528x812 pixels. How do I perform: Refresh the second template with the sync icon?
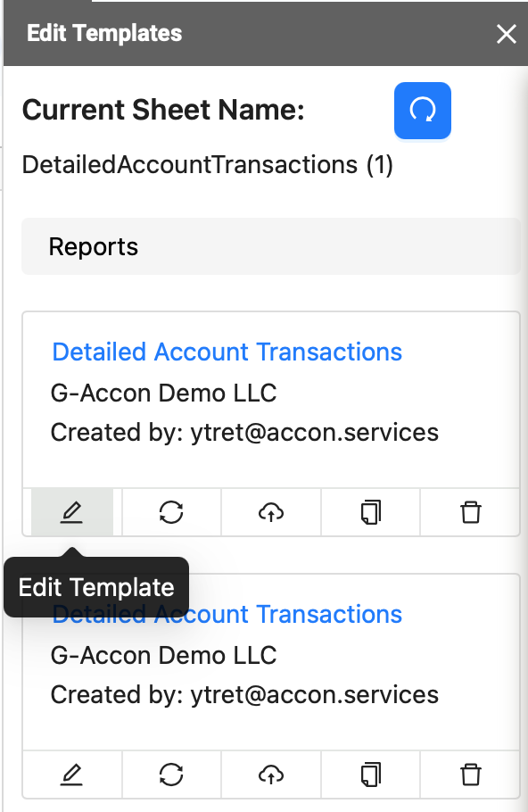tap(171, 775)
